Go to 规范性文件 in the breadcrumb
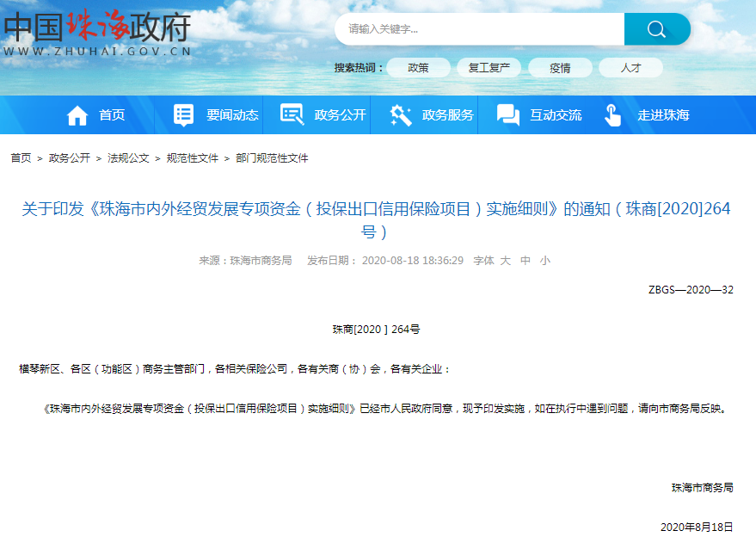This screenshot has width=756, height=543. tap(193, 158)
